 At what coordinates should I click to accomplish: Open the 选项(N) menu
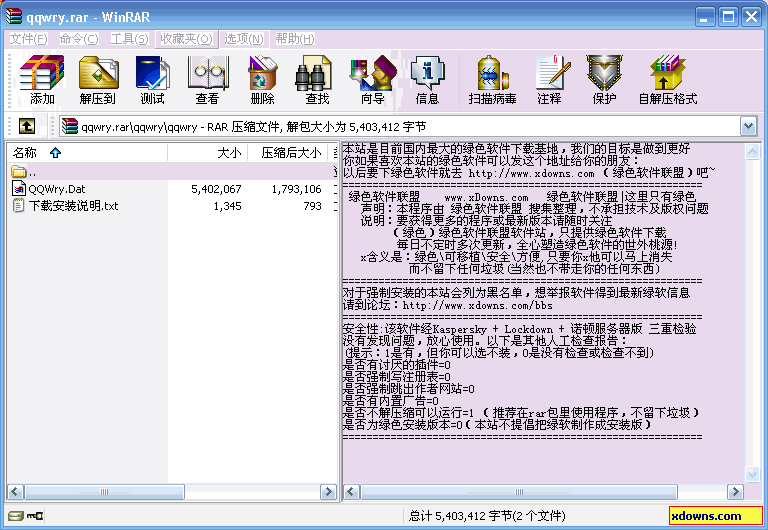(x=244, y=39)
